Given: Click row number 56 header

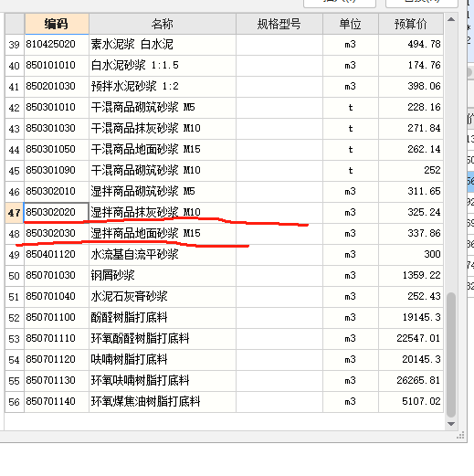Looking at the screenshot, I should pos(15,402).
